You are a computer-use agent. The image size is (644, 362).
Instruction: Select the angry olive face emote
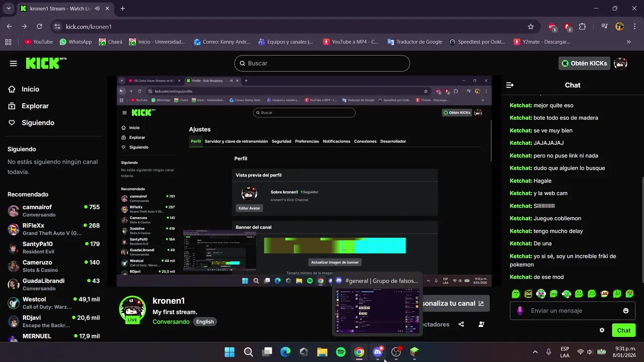point(528,294)
